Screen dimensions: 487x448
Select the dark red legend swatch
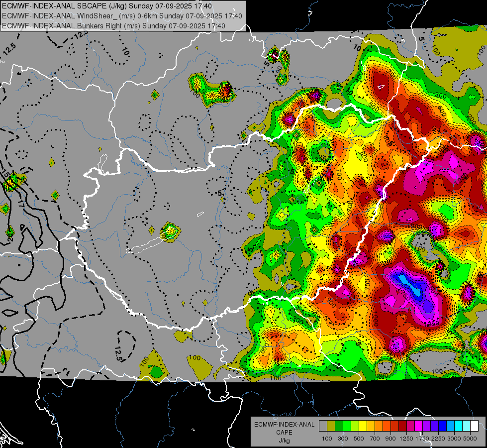pyautogui.click(x=402, y=426)
